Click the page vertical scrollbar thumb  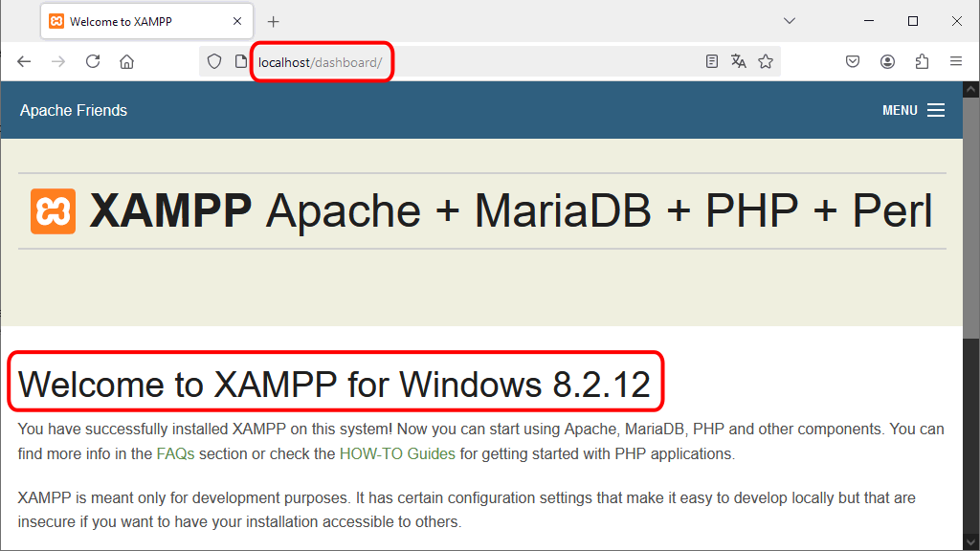pos(970,217)
